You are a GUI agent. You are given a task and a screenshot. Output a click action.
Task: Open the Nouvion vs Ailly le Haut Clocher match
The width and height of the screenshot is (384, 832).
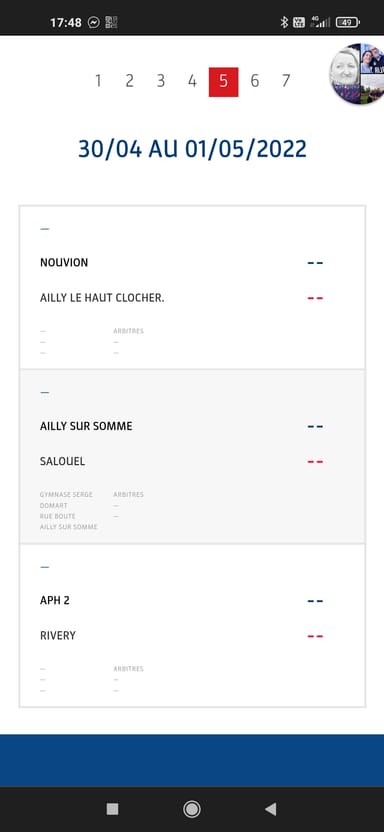192,288
